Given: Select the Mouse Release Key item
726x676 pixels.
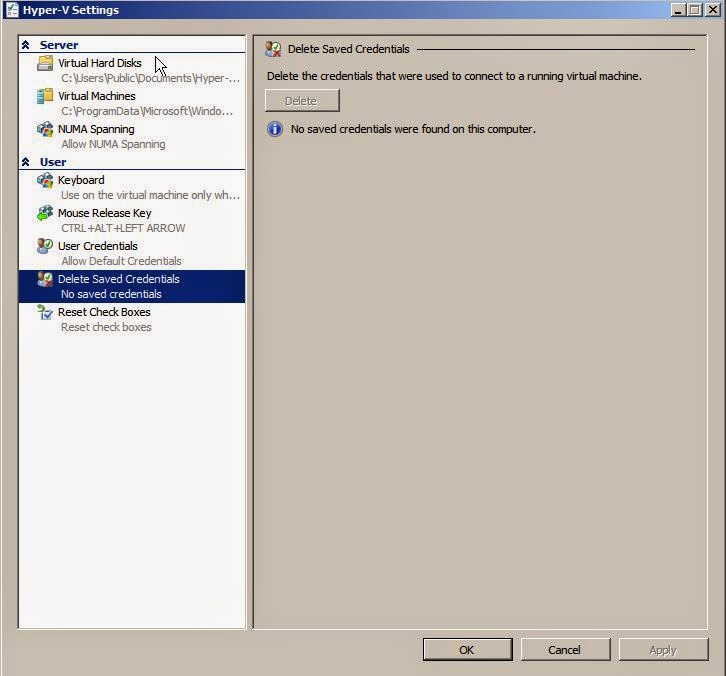Looking at the screenshot, I should (x=132, y=220).
